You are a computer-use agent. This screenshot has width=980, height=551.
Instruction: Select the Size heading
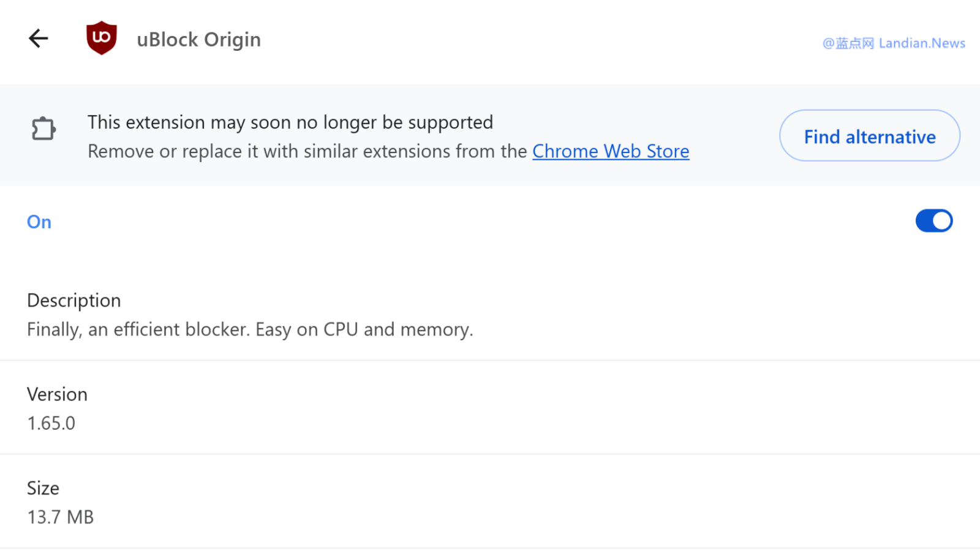pos(43,488)
